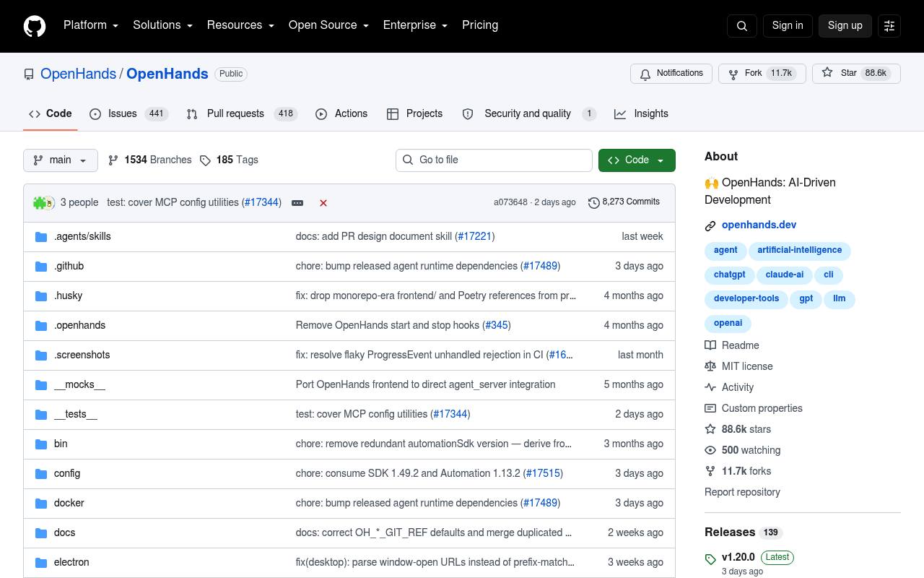Open the Solutions dropdown menu
The image size is (924, 578).
tap(162, 25)
